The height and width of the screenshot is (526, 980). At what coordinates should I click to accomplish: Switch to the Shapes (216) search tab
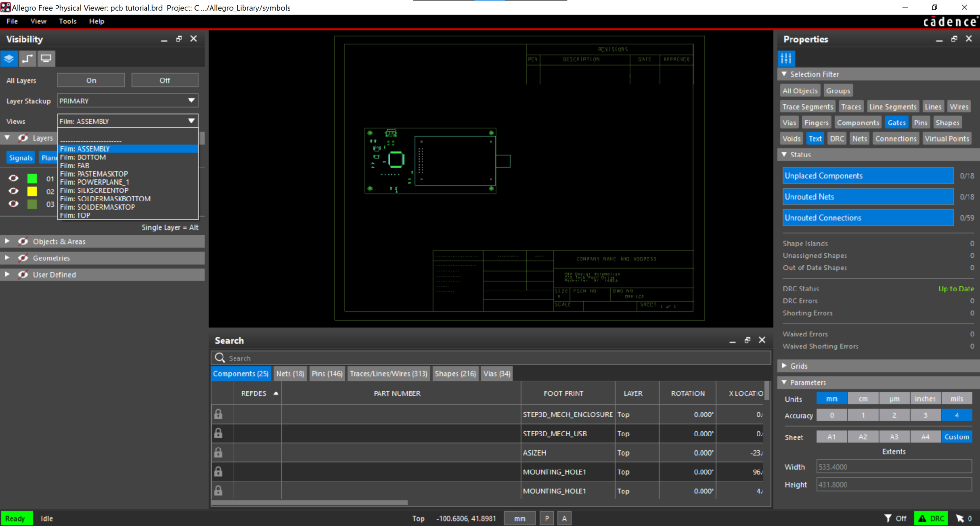(455, 373)
